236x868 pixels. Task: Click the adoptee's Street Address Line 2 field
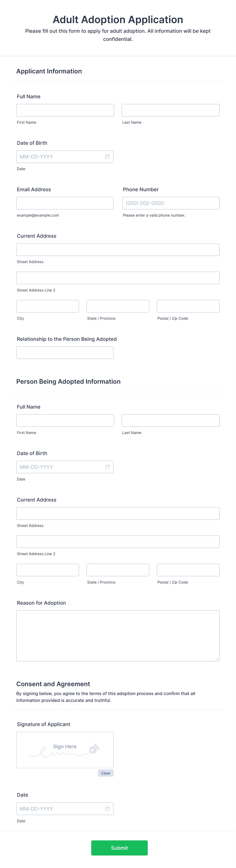point(117,541)
